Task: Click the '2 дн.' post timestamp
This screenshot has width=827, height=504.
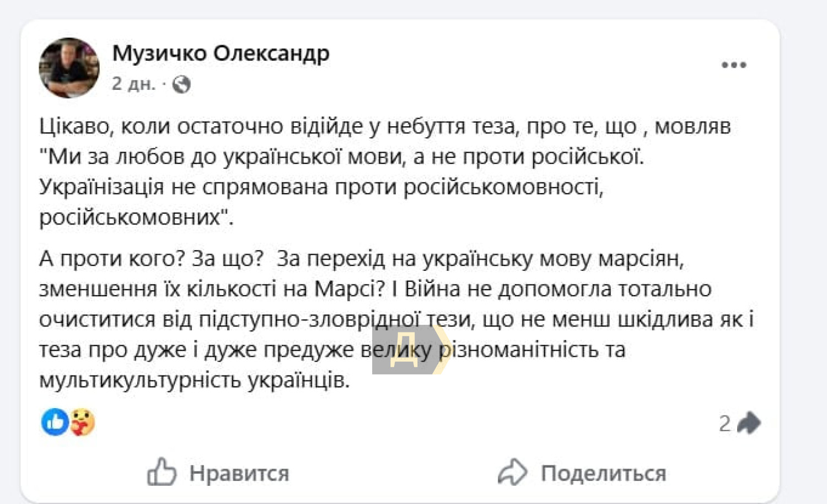Action: point(133,84)
